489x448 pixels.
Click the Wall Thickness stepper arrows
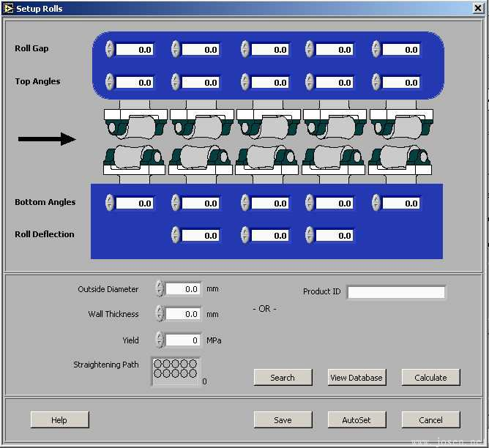160,314
